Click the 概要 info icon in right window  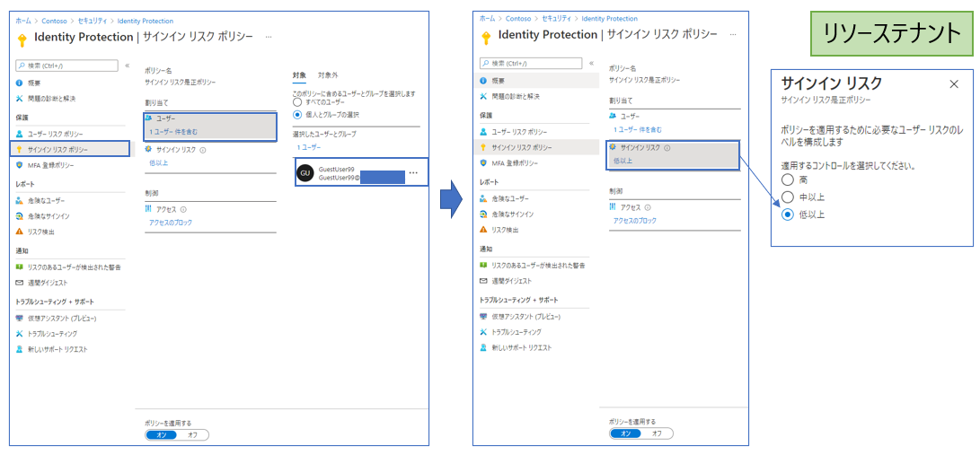483,81
